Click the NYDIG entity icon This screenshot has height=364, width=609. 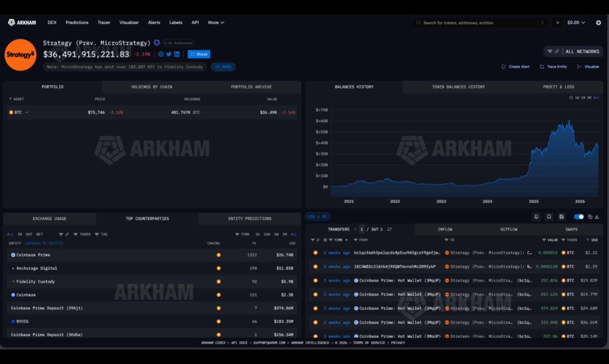13,321
